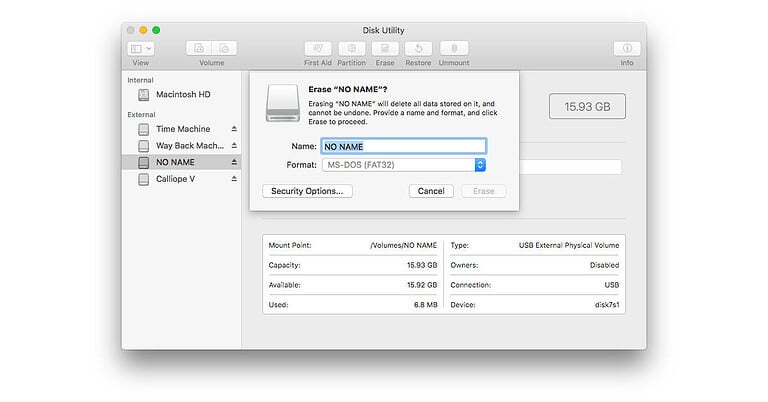The width and height of the screenshot is (768, 402).
Task: Cancel the erase dialog
Action: coord(431,191)
